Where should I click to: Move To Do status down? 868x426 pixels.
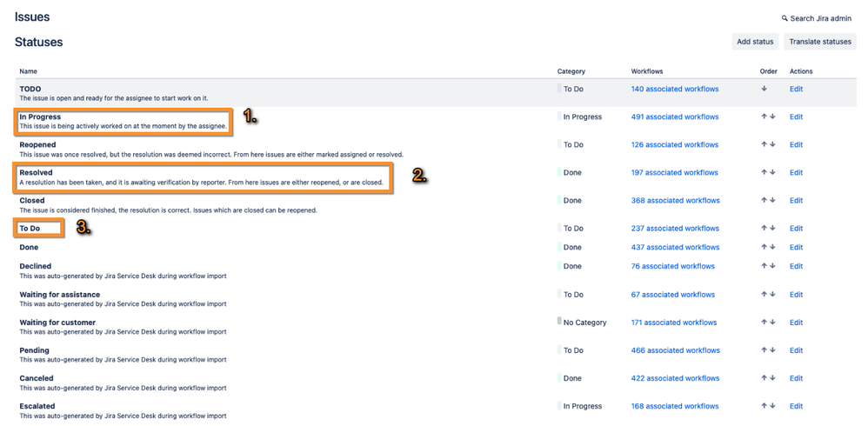(772, 228)
